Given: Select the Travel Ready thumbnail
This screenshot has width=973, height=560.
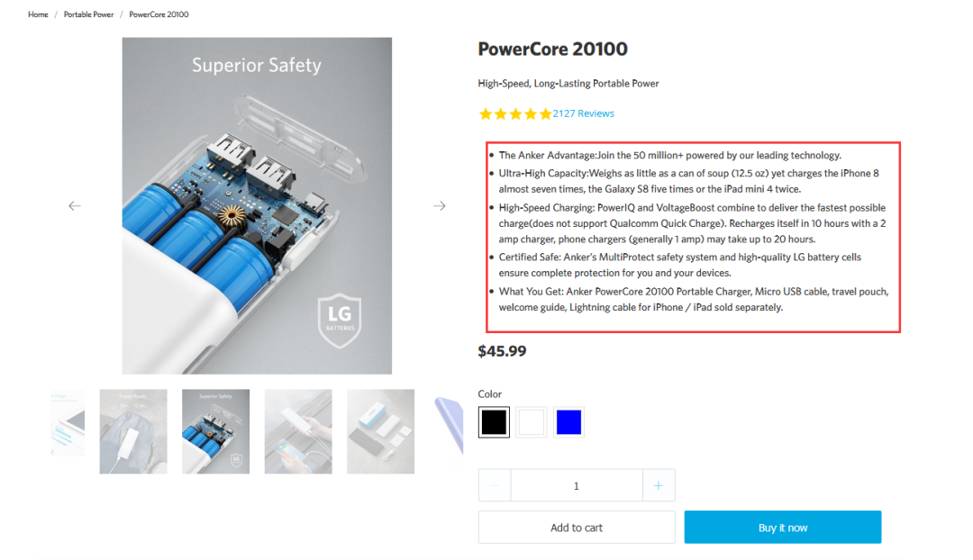Looking at the screenshot, I should (133, 431).
